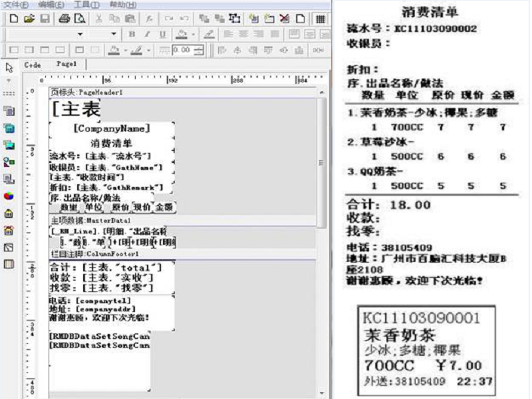The image size is (532, 399).
Task: Toggle Bold formatting
Action: pos(132,34)
